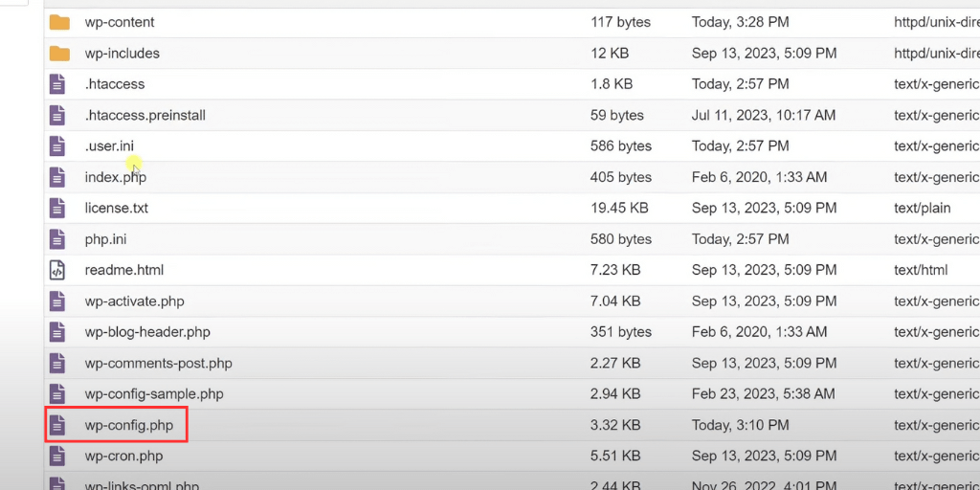Select the .htaccess file name
This screenshot has height=490, width=980.
tap(115, 84)
